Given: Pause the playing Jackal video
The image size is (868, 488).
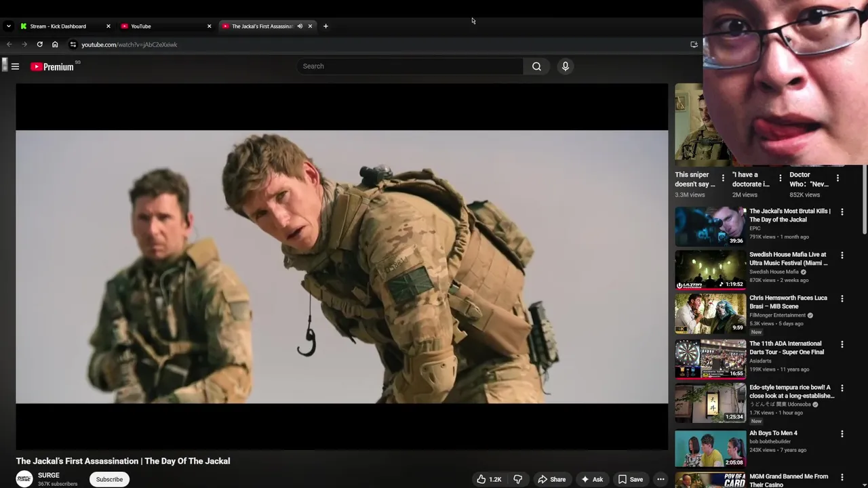Looking at the screenshot, I should pos(342,266).
